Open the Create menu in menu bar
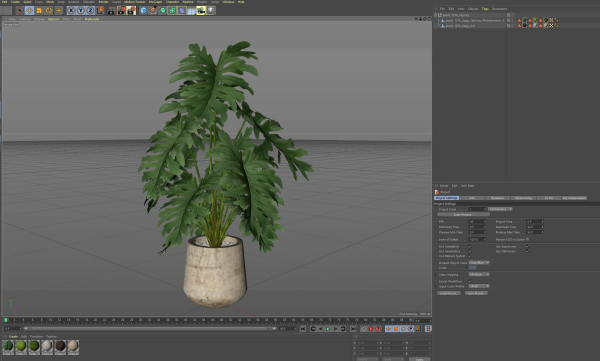Screen dimensions: 600x361 15,2
